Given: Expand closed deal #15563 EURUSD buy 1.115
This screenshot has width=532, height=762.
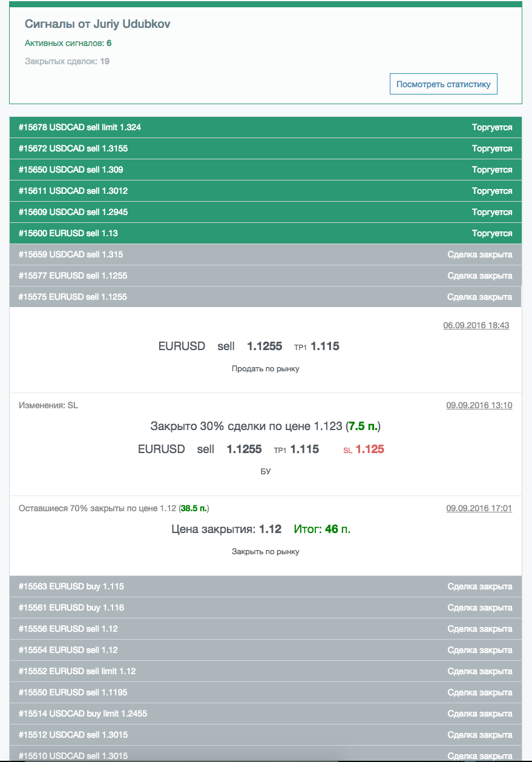Looking at the screenshot, I should pyautogui.click(x=265, y=586).
